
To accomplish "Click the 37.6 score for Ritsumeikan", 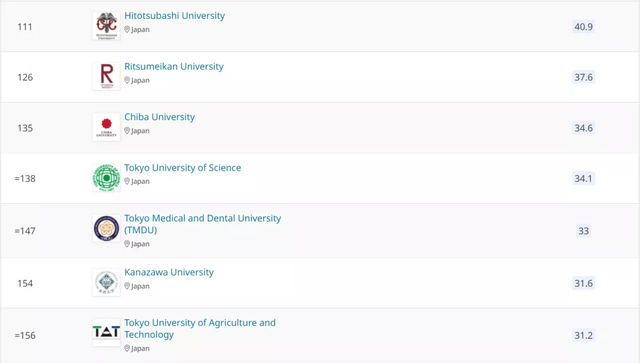I will click(x=583, y=77).
